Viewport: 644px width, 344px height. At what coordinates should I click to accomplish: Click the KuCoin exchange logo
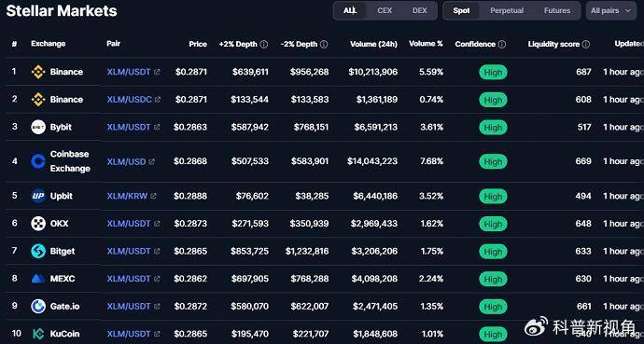[38, 334]
